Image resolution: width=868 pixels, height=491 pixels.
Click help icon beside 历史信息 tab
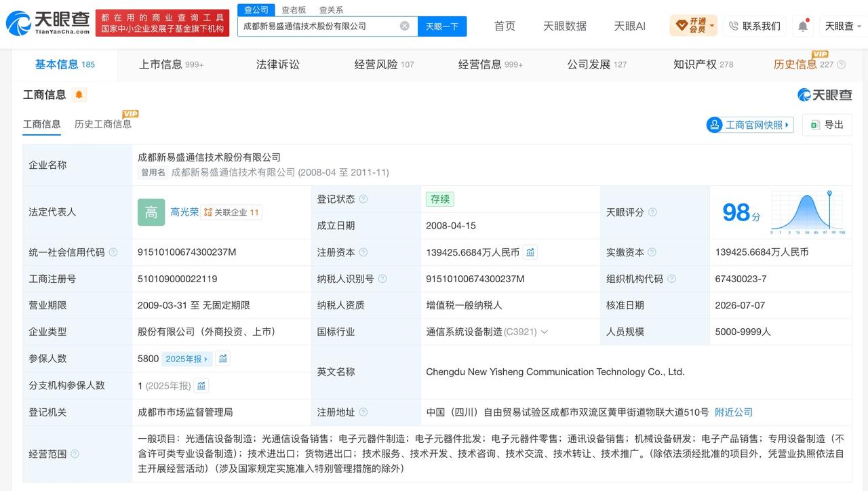pyautogui.click(x=842, y=65)
